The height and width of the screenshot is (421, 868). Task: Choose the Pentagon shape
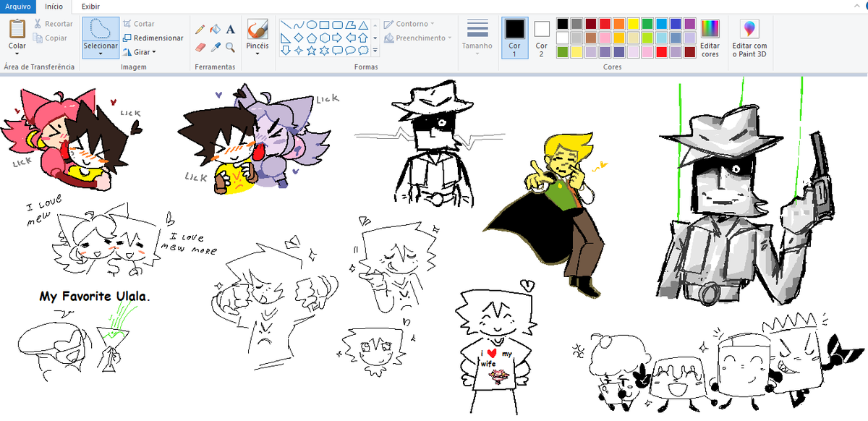point(312,38)
